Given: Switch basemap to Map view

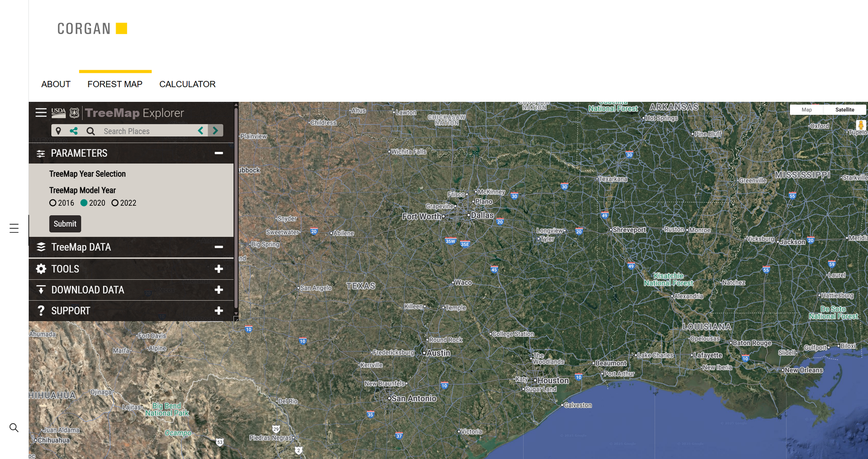Looking at the screenshot, I should tap(806, 110).
